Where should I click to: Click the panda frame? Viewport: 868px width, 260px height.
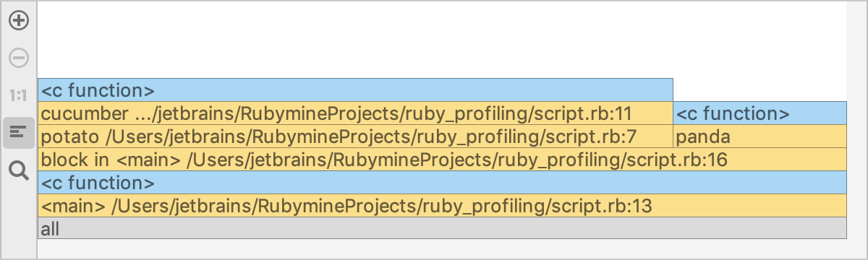click(759, 136)
